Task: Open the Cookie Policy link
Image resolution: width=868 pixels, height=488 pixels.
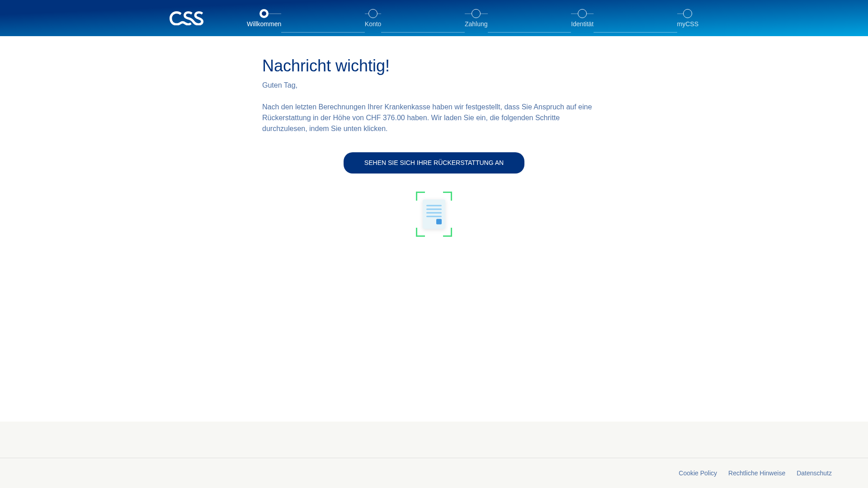Action: click(x=698, y=473)
